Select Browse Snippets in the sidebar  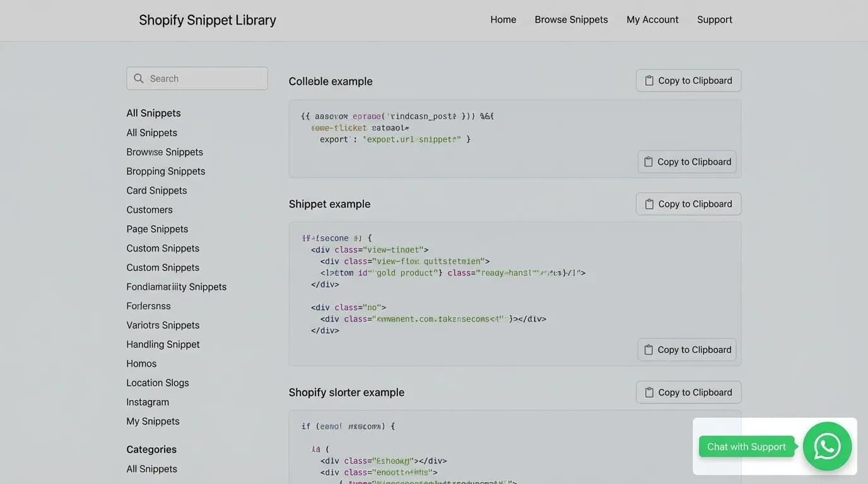tap(165, 152)
